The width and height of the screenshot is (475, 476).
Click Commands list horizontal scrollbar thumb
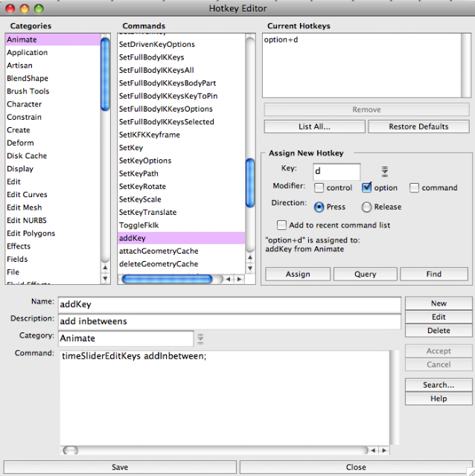167,279
